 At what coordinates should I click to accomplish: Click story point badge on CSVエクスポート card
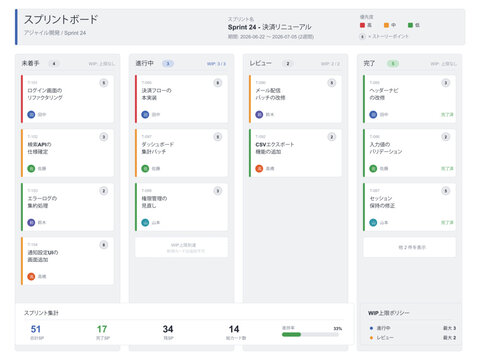click(332, 137)
